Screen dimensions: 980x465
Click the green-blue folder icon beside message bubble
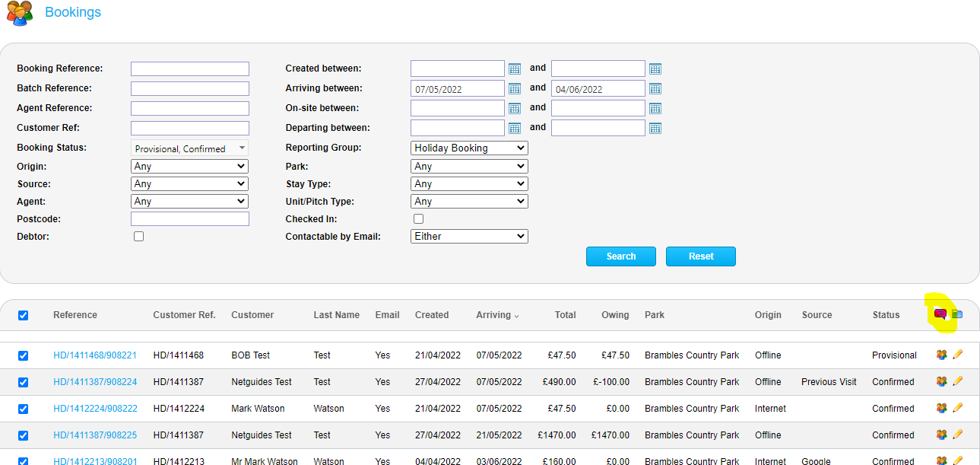pos(957,314)
